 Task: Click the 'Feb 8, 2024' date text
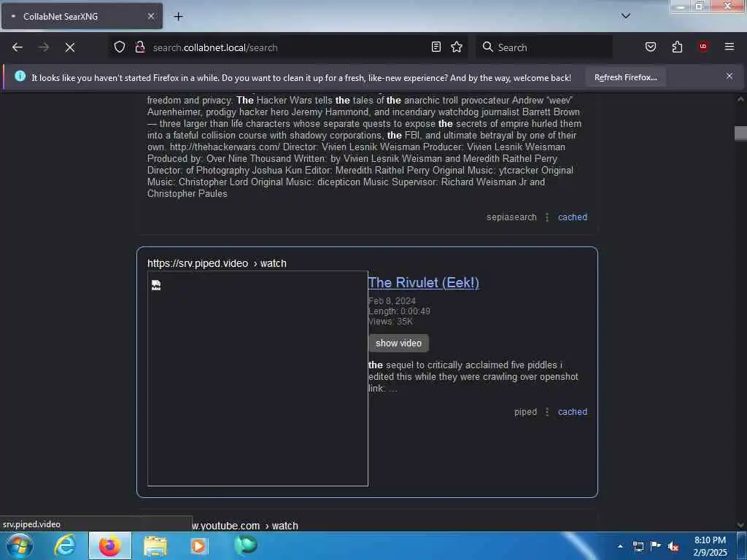[392, 301]
